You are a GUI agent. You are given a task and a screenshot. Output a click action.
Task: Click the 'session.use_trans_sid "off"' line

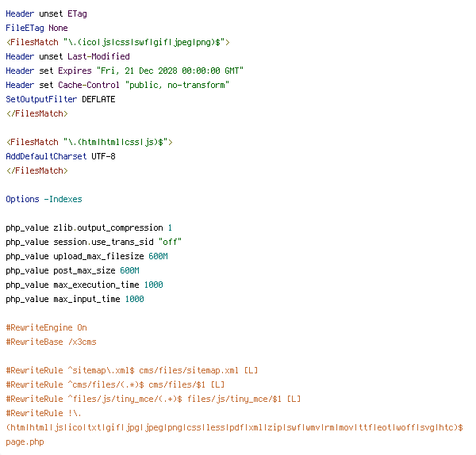pyautogui.click(x=94, y=242)
